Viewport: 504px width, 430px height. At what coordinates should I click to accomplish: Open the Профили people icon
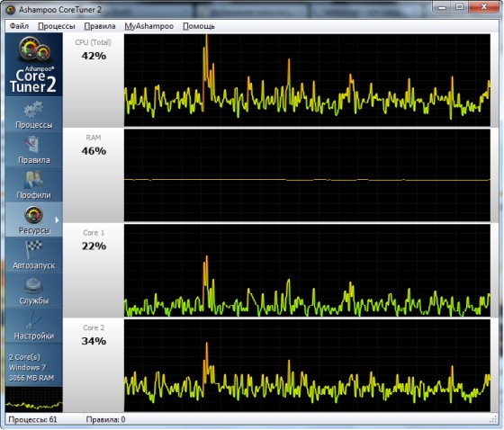coord(33,180)
